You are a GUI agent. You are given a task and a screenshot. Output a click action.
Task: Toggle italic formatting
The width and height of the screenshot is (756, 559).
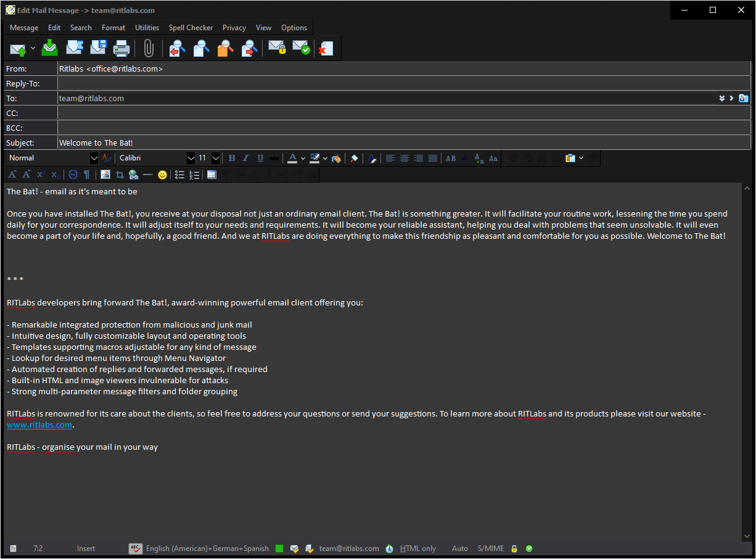coord(246,159)
